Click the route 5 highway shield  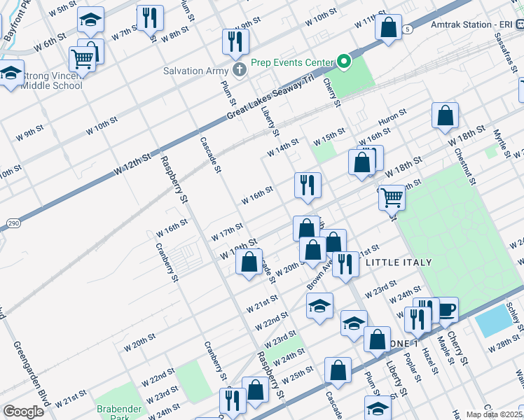point(407,29)
